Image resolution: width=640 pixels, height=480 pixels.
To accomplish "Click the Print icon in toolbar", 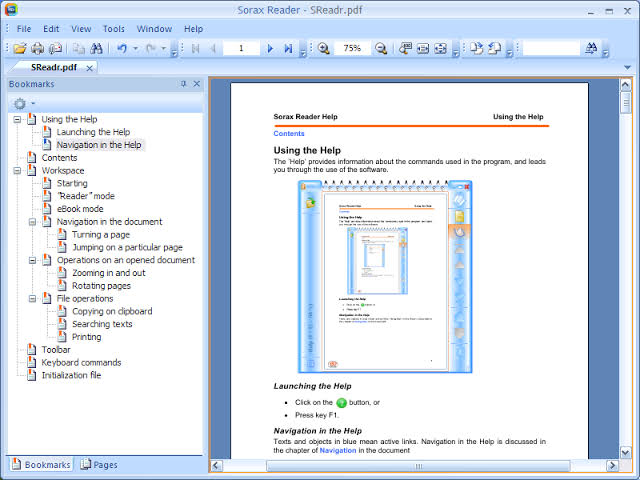I will point(38,49).
